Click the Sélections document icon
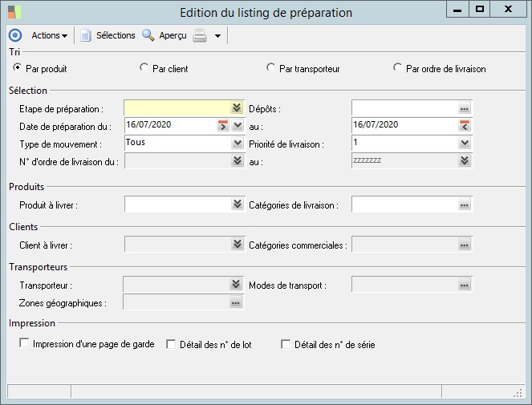Image resolution: width=532 pixels, height=405 pixels. 86,35
